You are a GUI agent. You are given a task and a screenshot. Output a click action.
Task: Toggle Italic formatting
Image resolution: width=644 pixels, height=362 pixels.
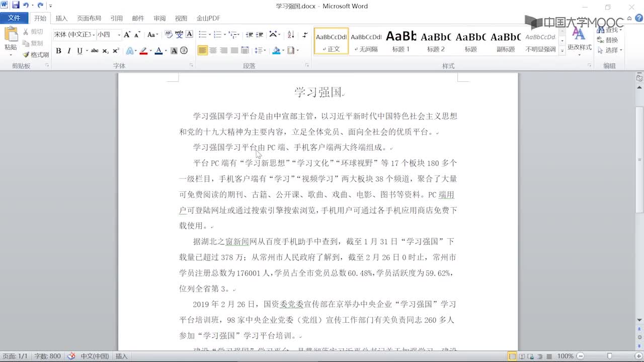(70, 51)
